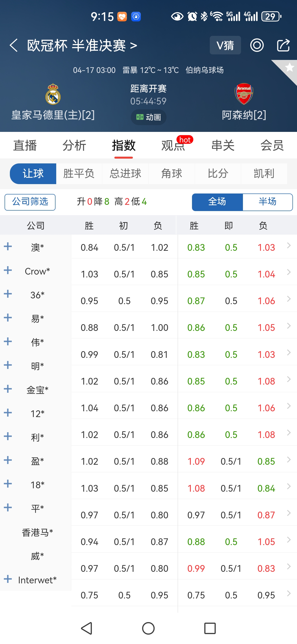Select 胜平负 sub-tab
The height and width of the screenshot is (644, 297).
[x=79, y=174]
